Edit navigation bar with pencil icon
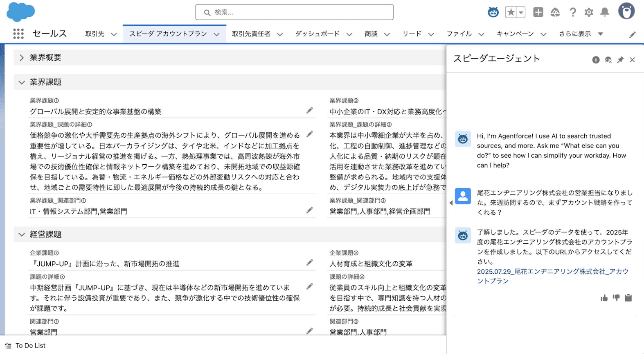 (633, 34)
